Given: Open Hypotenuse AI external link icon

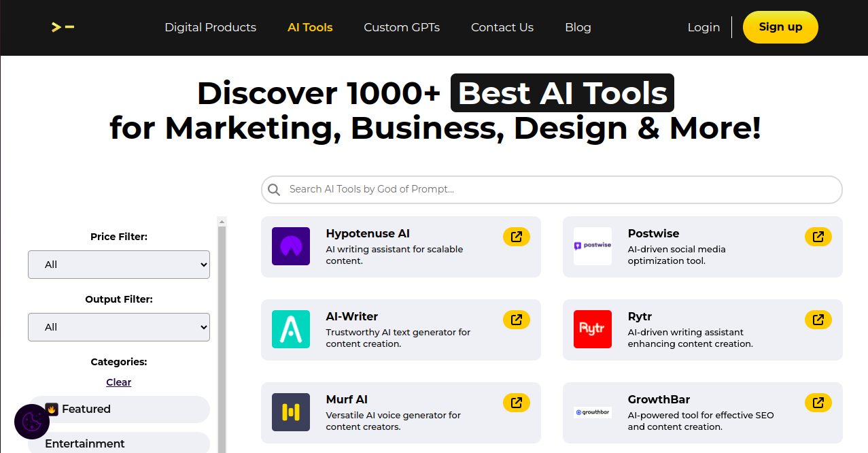Looking at the screenshot, I should pyautogui.click(x=517, y=237).
